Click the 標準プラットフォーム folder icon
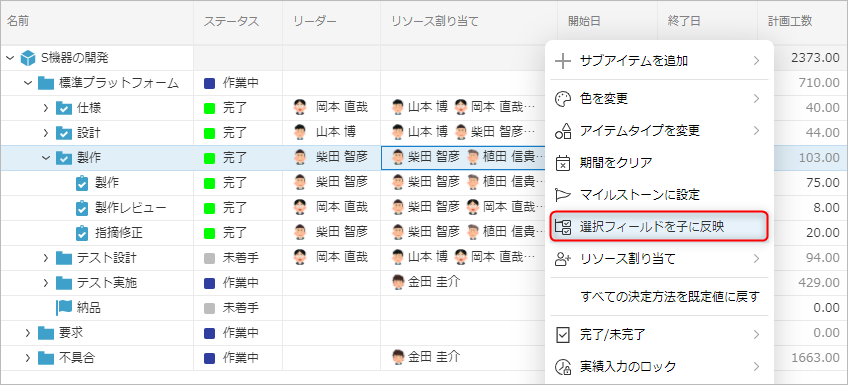The width and height of the screenshot is (848, 385). click(46, 83)
